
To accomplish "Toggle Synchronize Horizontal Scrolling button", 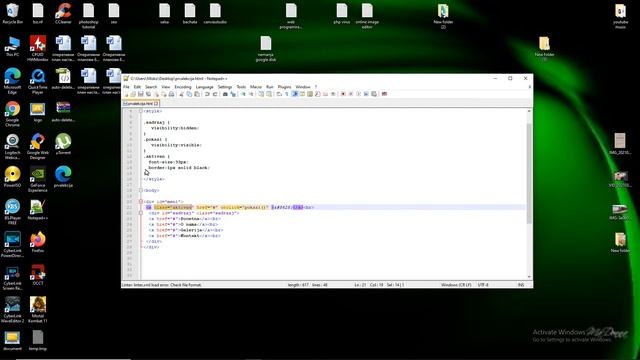I will (269, 94).
